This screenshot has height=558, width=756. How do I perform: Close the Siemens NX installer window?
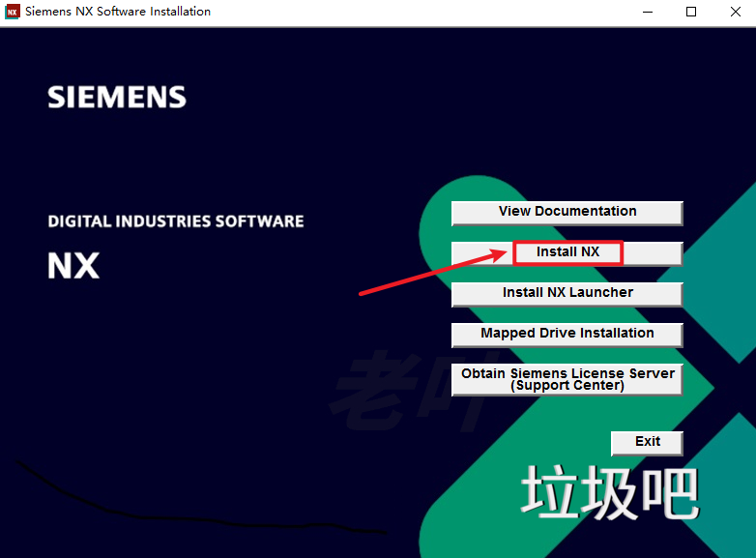click(x=734, y=12)
